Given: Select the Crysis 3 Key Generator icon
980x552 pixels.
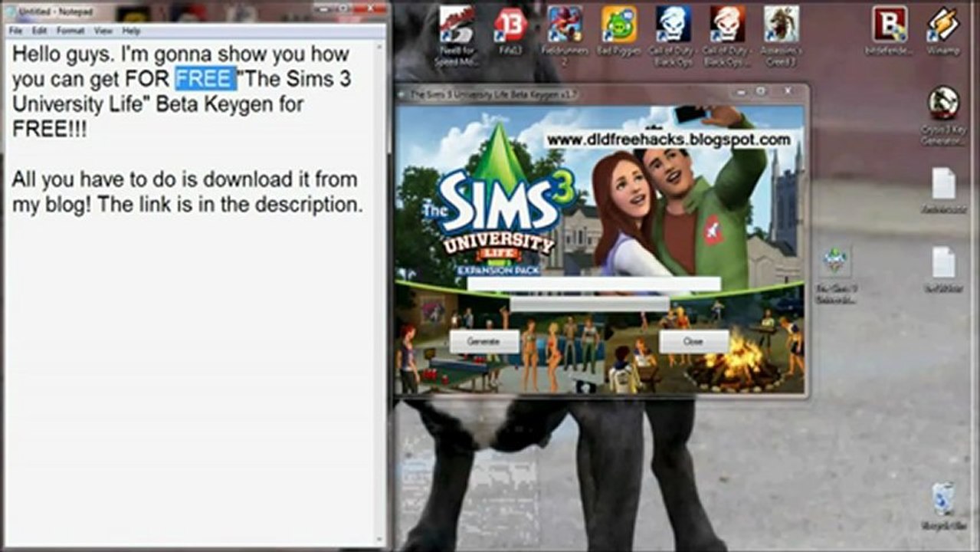Looking at the screenshot, I should pyautogui.click(x=943, y=116).
